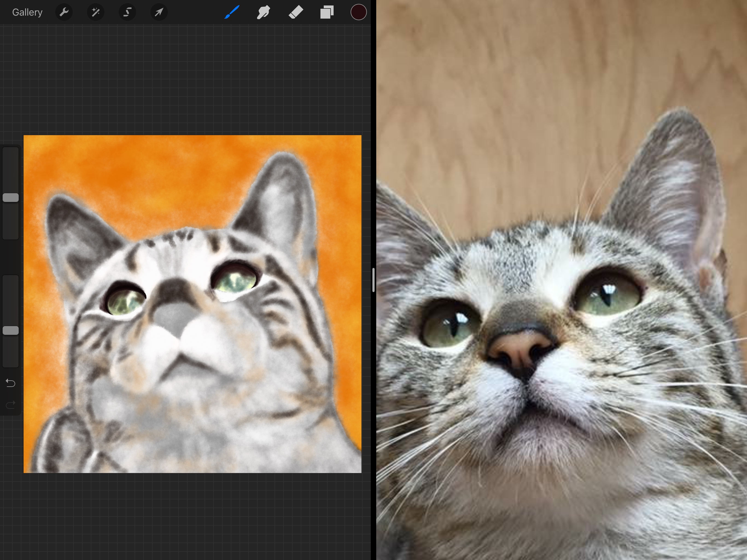Select the Eraser tool
The image size is (747, 560).
pyautogui.click(x=296, y=13)
